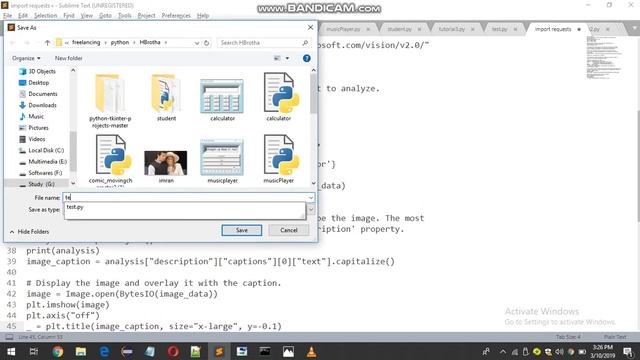Open Microsoft Edge from taskbar

[x=104, y=351]
